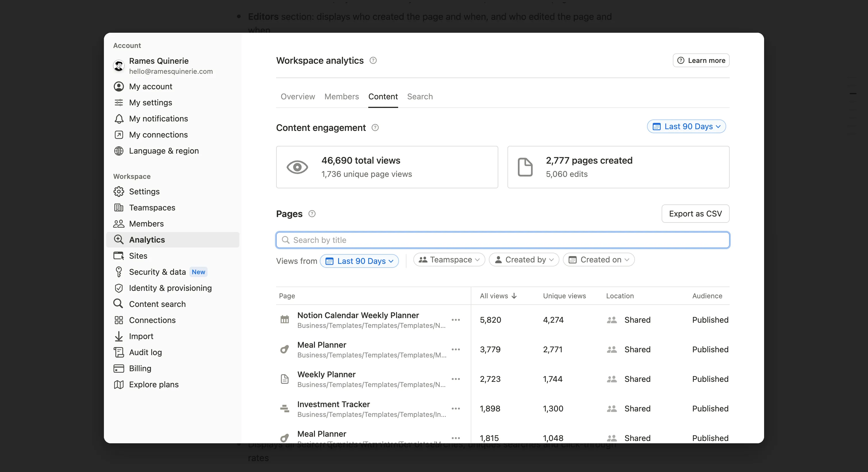Click the hello@ramesquinerie.com email
Image resolution: width=868 pixels, height=472 pixels.
(x=171, y=71)
